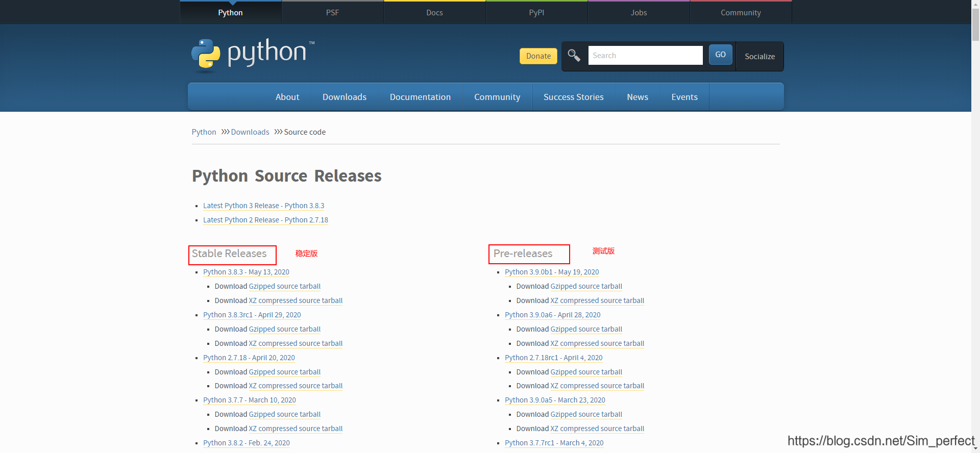Open Python 3.9.0a5 - March 23, 2020 link
Viewport: 980px width, 453px height.
coord(555,400)
